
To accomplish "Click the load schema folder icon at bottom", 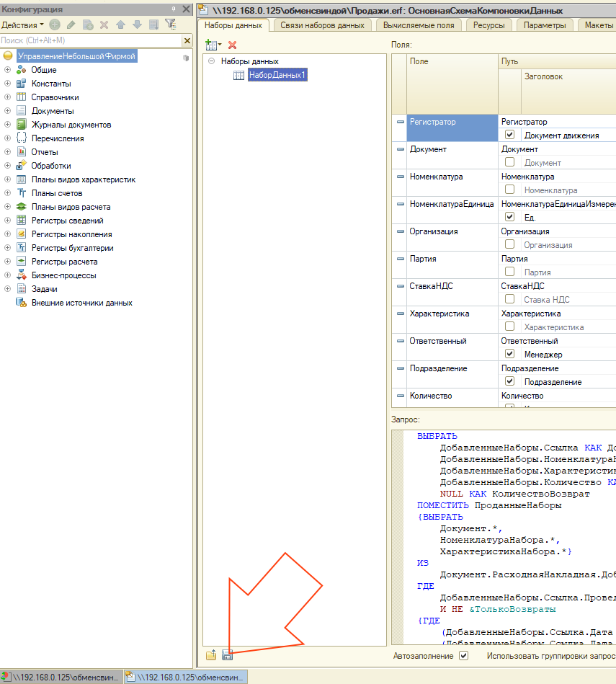I will tap(211, 654).
